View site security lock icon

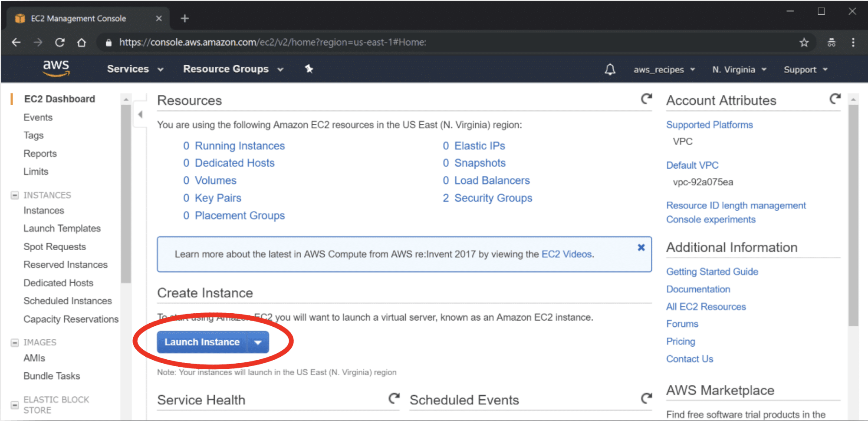108,42
